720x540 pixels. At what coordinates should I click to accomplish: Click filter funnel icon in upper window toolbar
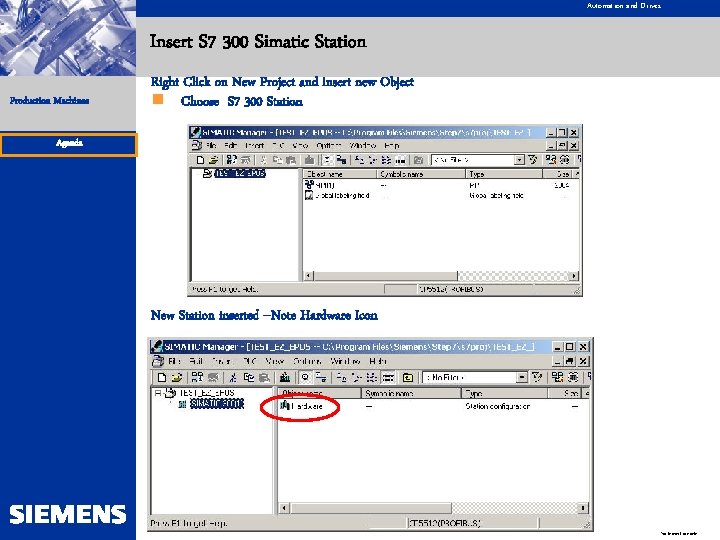pos(533,160)
